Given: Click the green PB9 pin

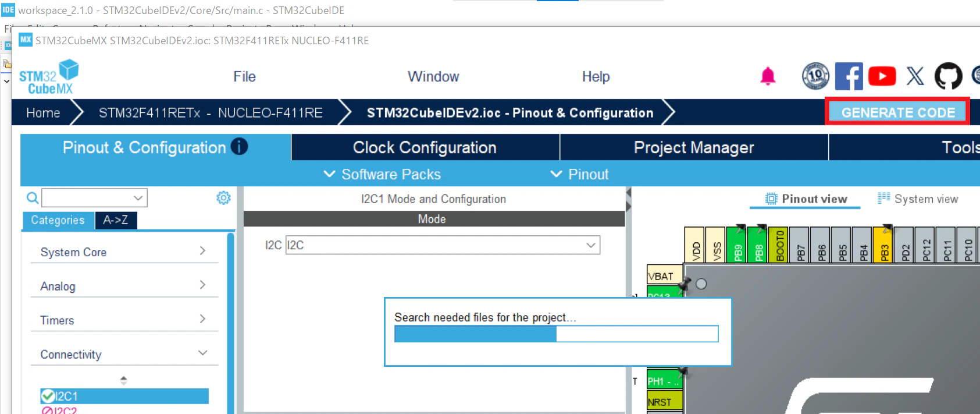Looking at the screenshot, I should [737, 245].
